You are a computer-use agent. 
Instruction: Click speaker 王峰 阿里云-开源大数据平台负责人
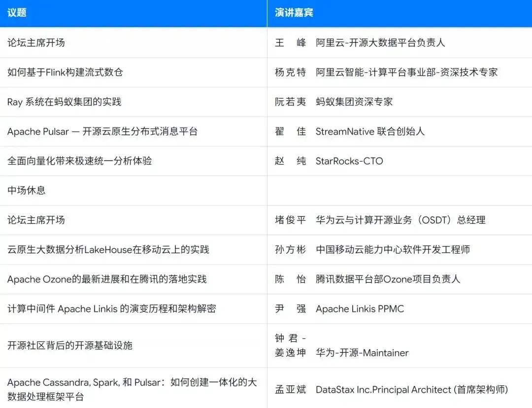360,42
